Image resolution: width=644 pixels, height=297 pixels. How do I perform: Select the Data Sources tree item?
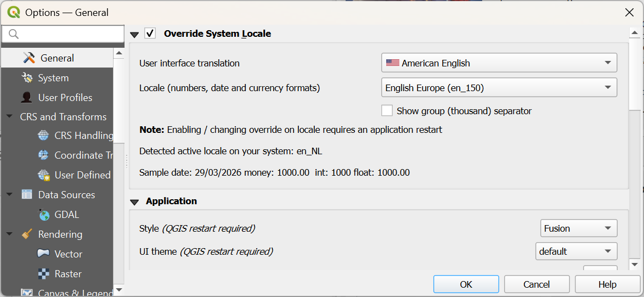coord(66,195)
